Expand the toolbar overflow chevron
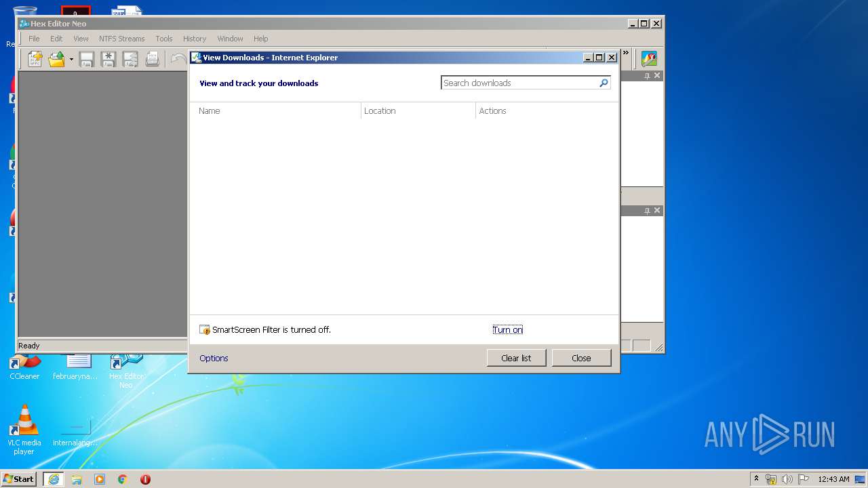The image size is (868, 488). coord(625,53)
